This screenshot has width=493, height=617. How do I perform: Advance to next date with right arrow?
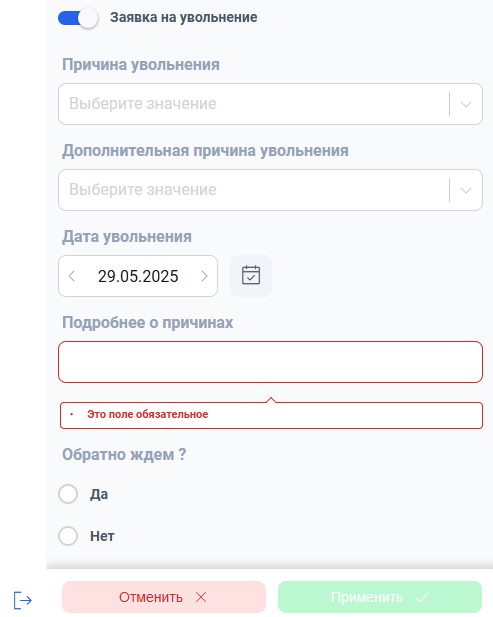204,276
